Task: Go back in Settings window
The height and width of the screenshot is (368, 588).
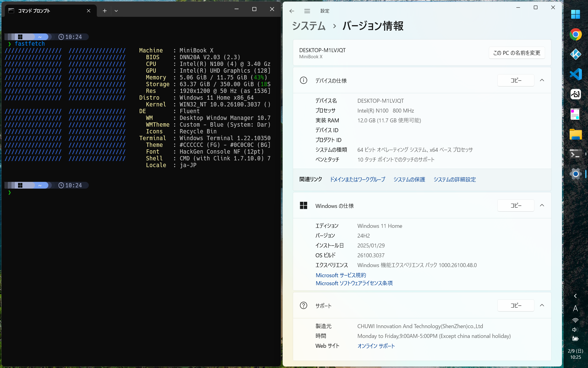Action: (292, 11)
